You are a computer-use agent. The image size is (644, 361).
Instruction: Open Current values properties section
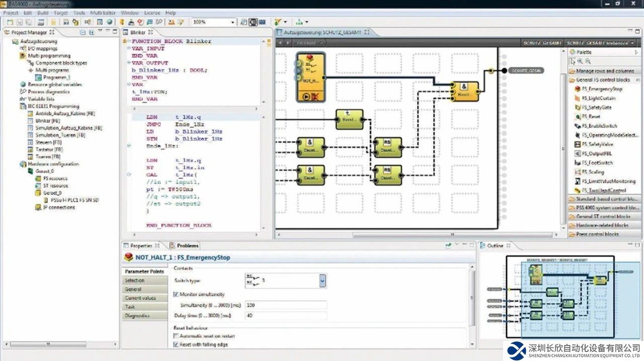click(140, 298)
